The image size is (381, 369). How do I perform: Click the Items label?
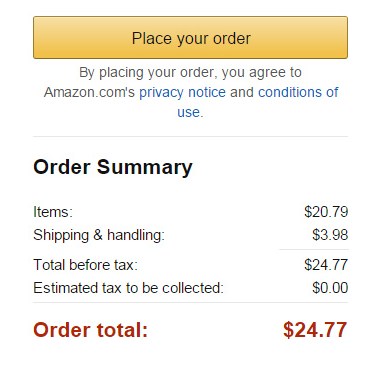[53, 212]
